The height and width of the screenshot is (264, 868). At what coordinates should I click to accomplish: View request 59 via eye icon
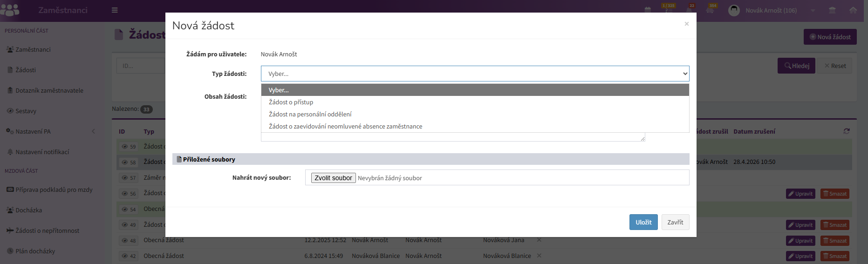coord(129,147)
